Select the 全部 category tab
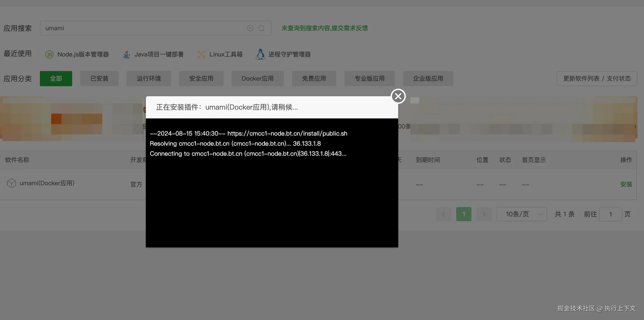The image size is (644, 320). tap(56, 79)
